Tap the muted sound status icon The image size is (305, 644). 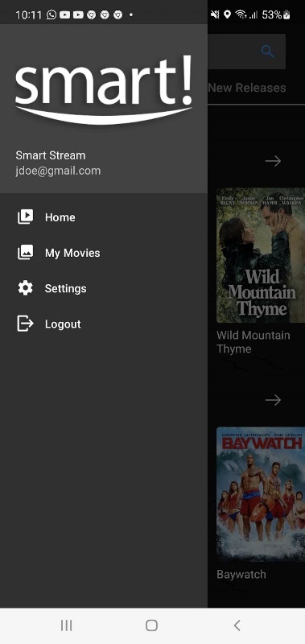click(x=215, y=14)
